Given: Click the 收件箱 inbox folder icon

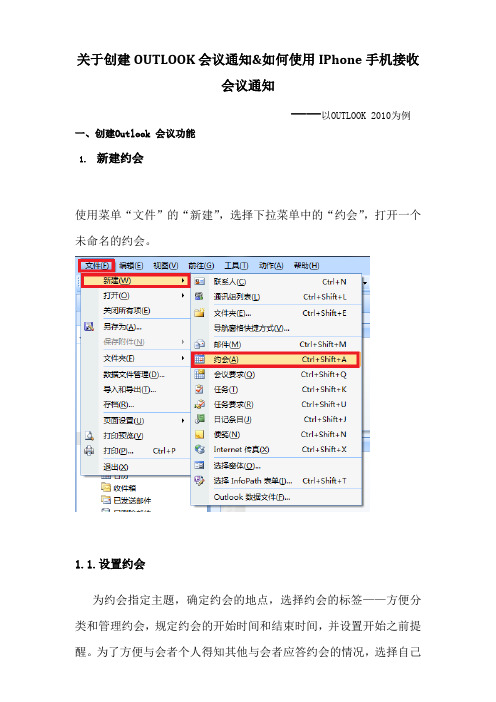Looking at the screenshot, I should click(x=106, y=488).
